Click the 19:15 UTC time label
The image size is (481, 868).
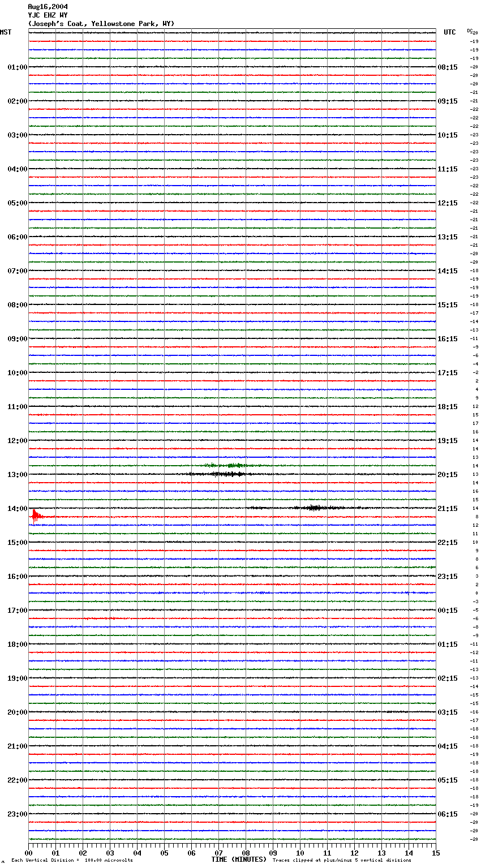[448, 441]
